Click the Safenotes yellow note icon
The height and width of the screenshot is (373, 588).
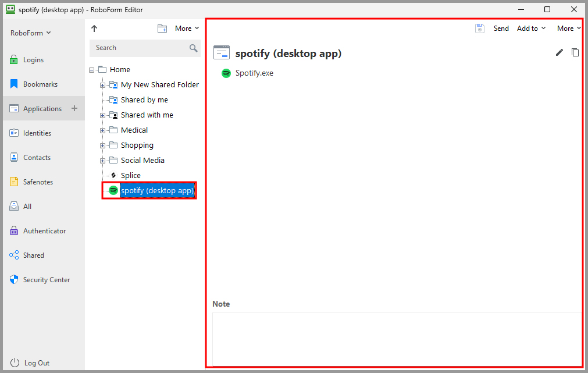(x=14, y=182)
